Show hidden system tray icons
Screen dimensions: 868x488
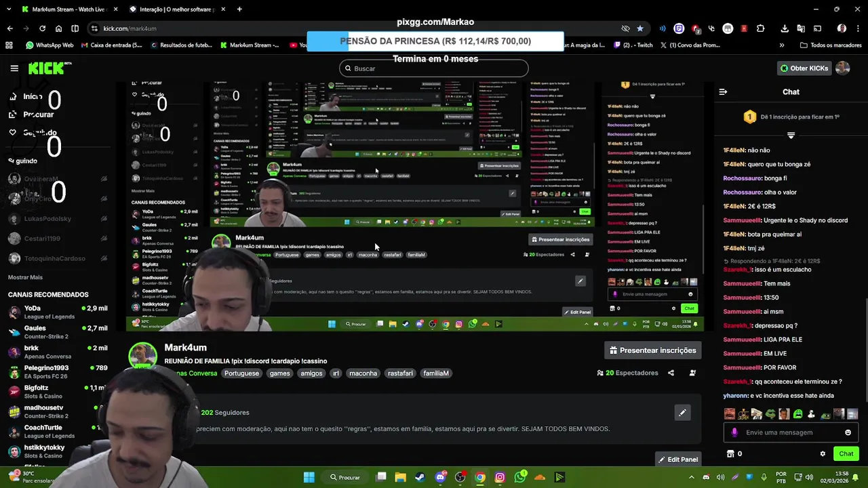[x=692, y=477]
